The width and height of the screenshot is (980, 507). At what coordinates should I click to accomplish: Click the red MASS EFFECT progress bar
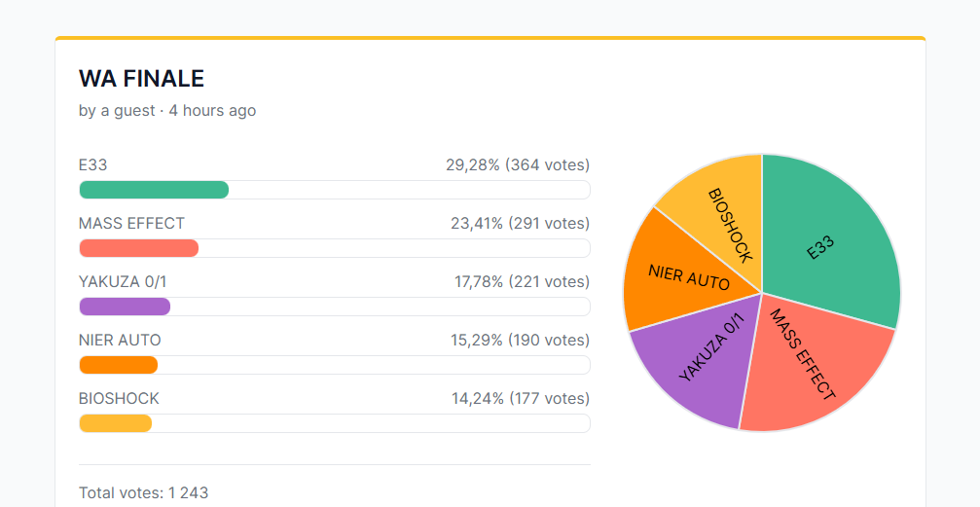(x=335, y=248)
